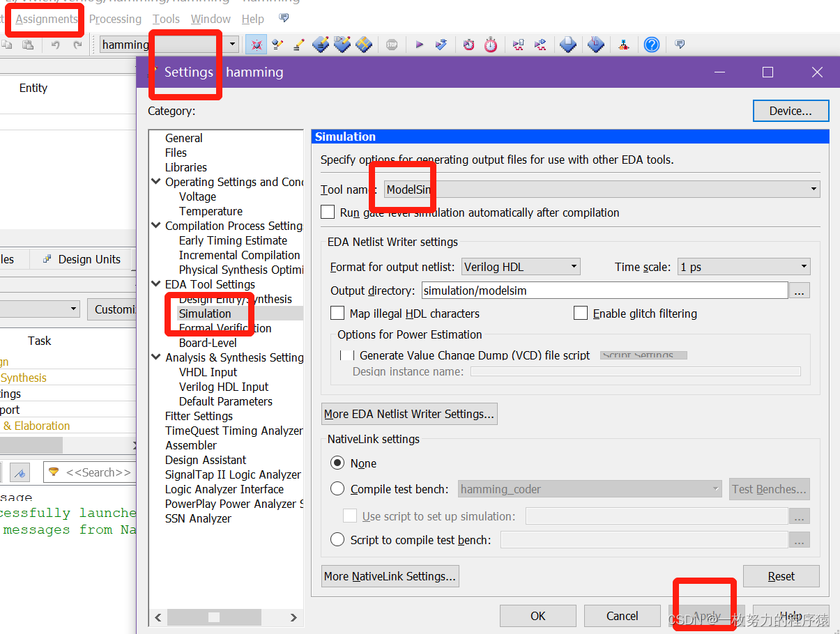Click the Stop processing icon on toolbar
840x634 pixels.
click(391, 44)
